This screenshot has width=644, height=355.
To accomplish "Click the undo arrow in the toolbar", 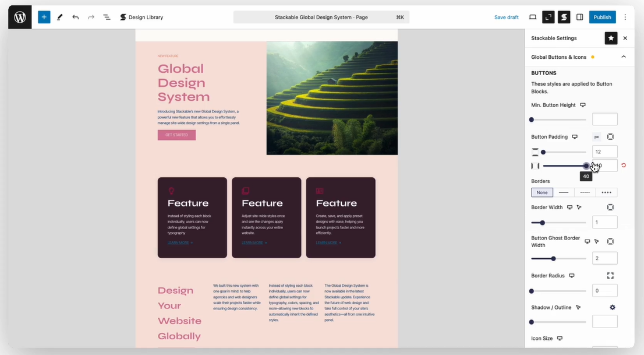I will click(76, 17).
